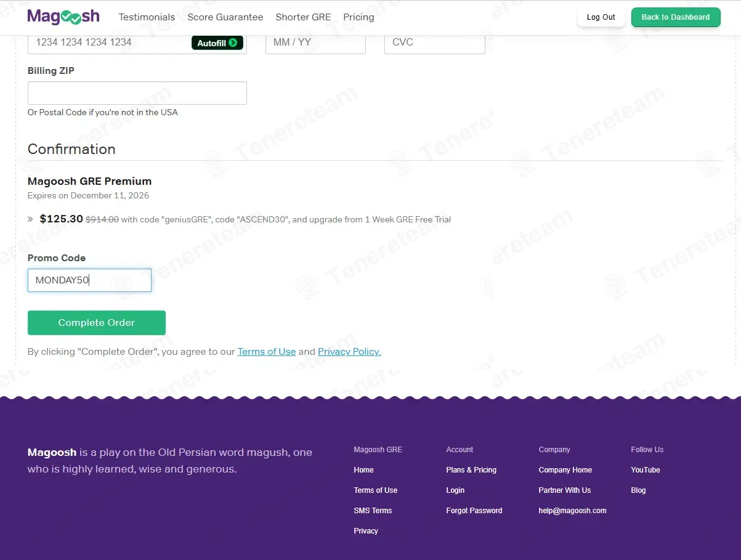The image size is (741, 560).
Task: Click the Billing ZIP label
Action: (x=51, y=71)
